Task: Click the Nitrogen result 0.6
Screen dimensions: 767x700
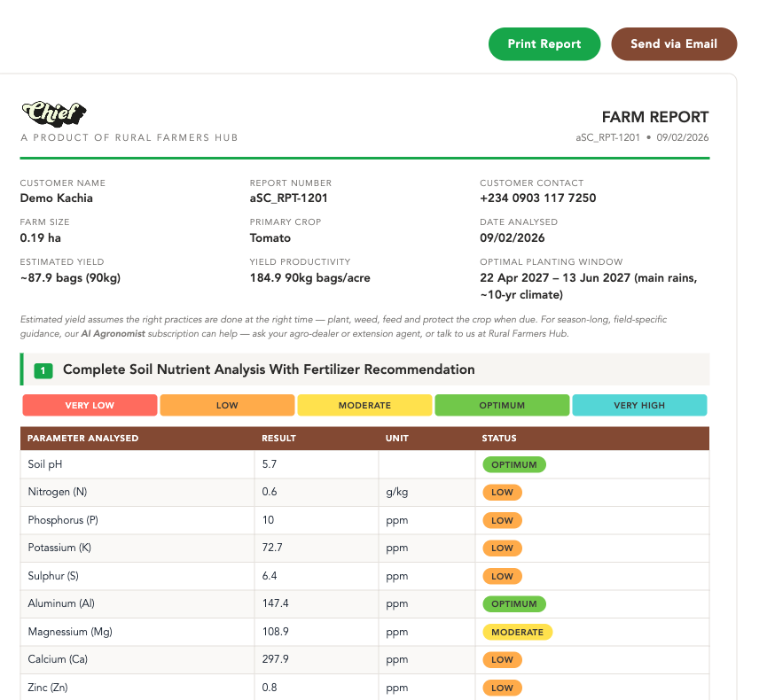Action: click(270, 492)
